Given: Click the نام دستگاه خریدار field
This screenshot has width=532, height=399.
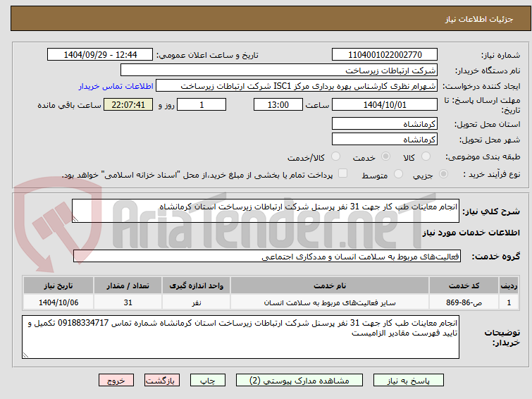Looking at the screenshot, I should click(279, 70).
